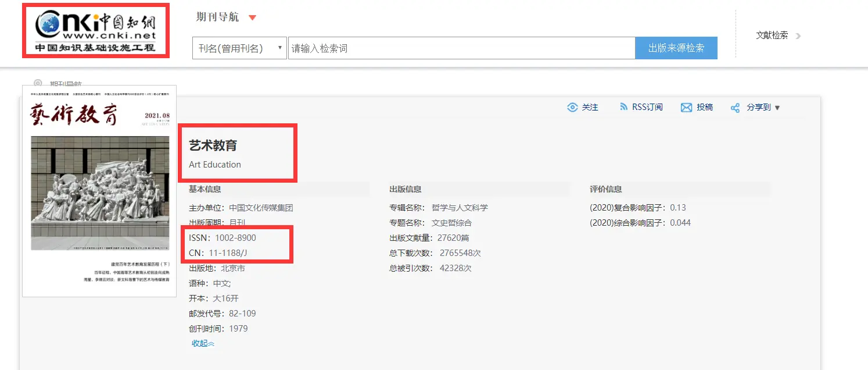Click the RSS feed icon

tap(623, 107)
